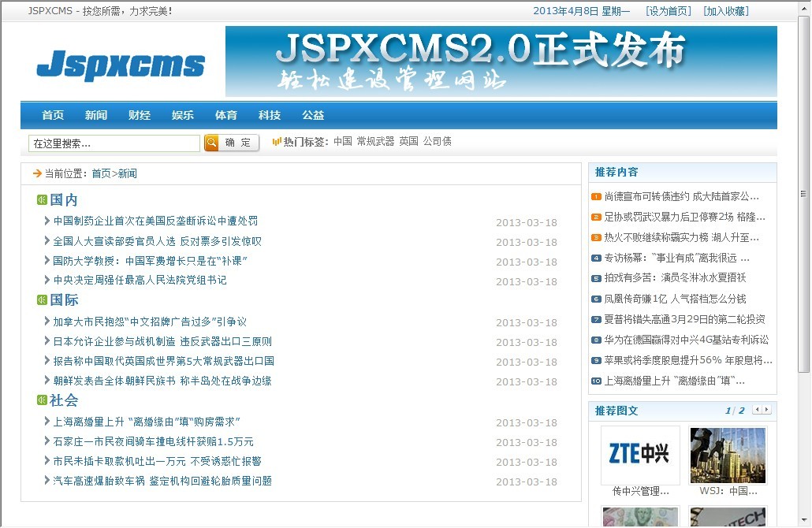Image resolution: width=812 pixels, height=528 pixels.
Task: Open recommended item 苹果或将季度股息提升56%
Action: point(688,360)
